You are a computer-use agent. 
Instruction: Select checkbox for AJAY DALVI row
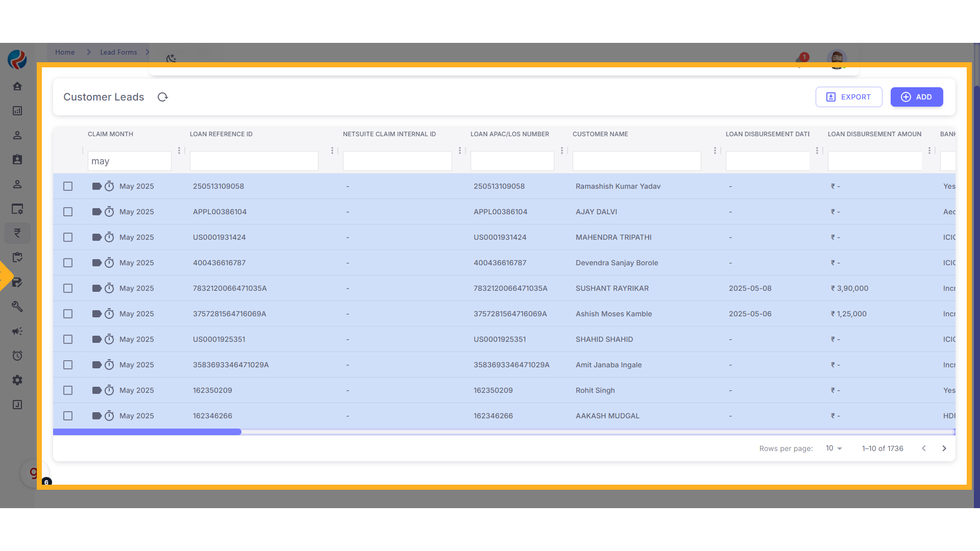click(68, 212)
